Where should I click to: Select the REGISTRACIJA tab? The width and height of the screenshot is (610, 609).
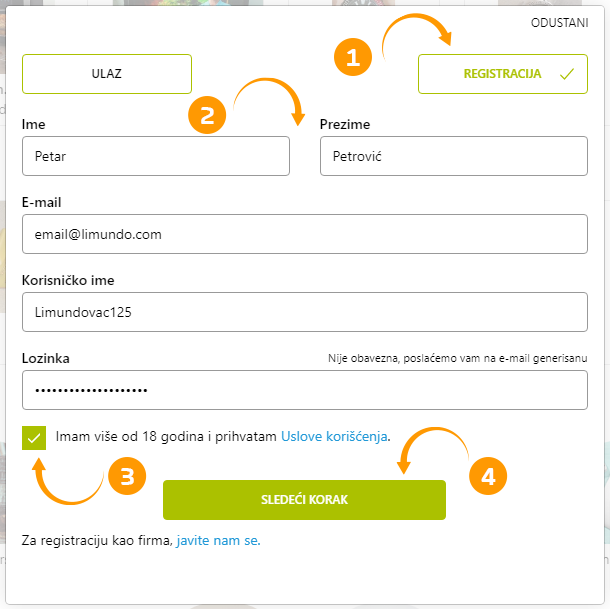pyautogui.click(x=503, y=74)
